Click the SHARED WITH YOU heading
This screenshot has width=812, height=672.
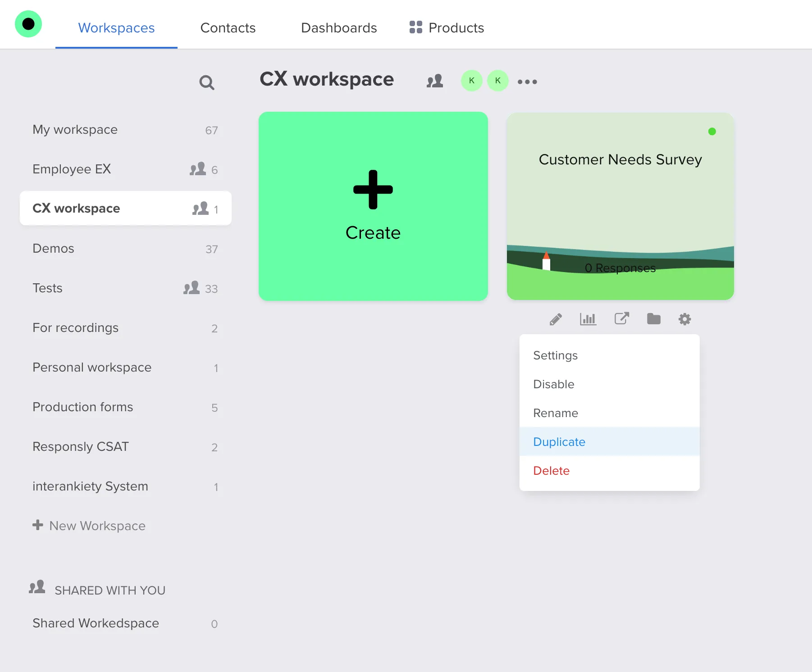pos(110,590)
